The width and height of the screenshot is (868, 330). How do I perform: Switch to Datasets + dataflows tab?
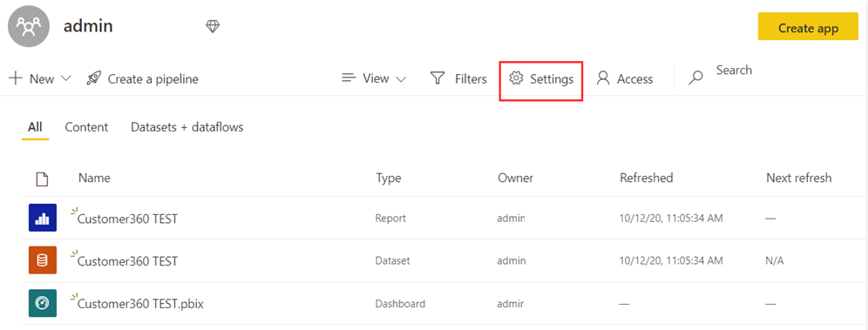(x=187, y=127)
